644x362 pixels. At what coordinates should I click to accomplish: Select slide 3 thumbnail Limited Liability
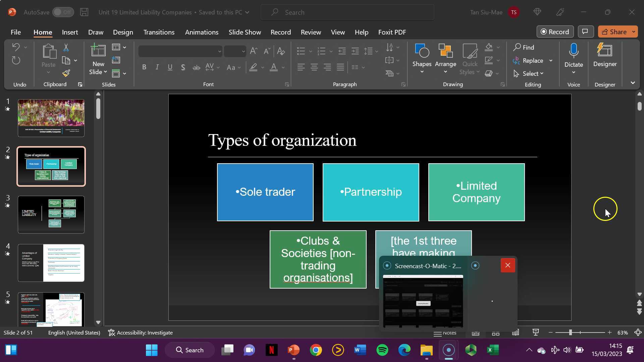click(51, 215)
